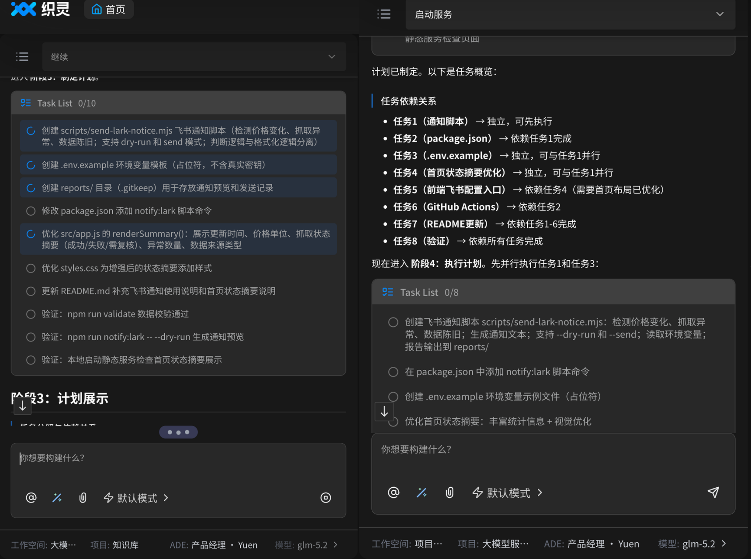Toggle the 更新 README.md task circle
The height and width of the screenshot is (560, 751).
coord(31,291)
